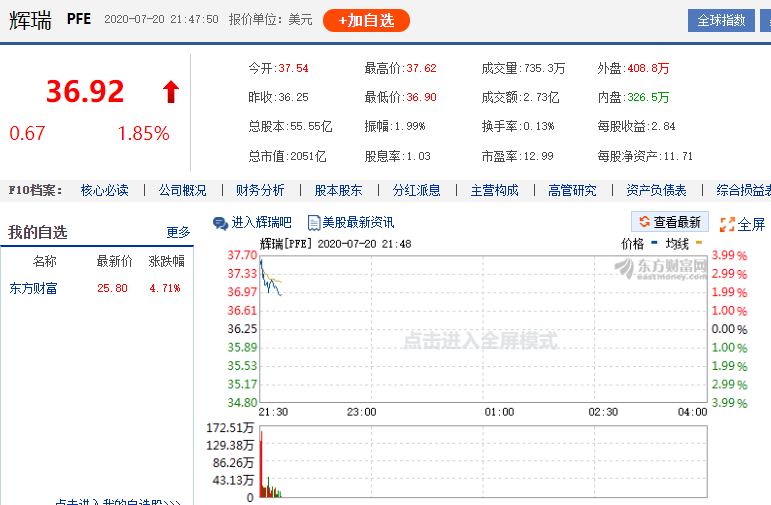
Task: Click 成交量 value 735.3万
Action: (545, 68)
